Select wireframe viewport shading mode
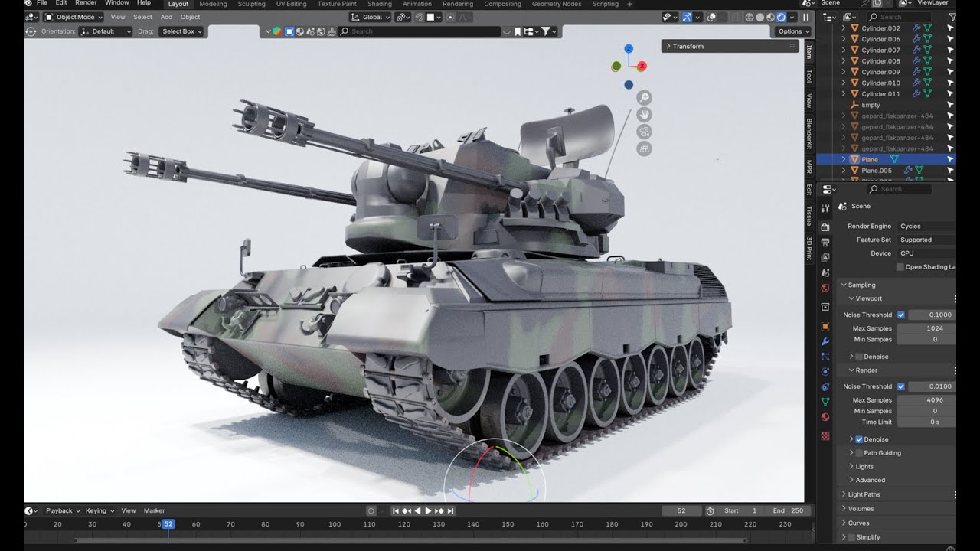This screenshot has height=551, width=980. pos(750,17)
